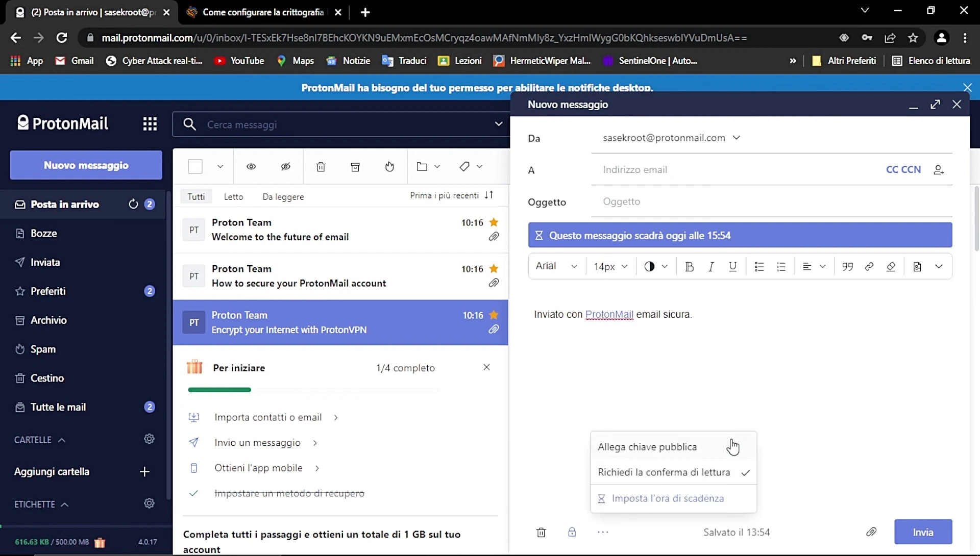Move selected emails to Spam with fire icon
The image size is (980, 556).
click(x=389, y=167)
